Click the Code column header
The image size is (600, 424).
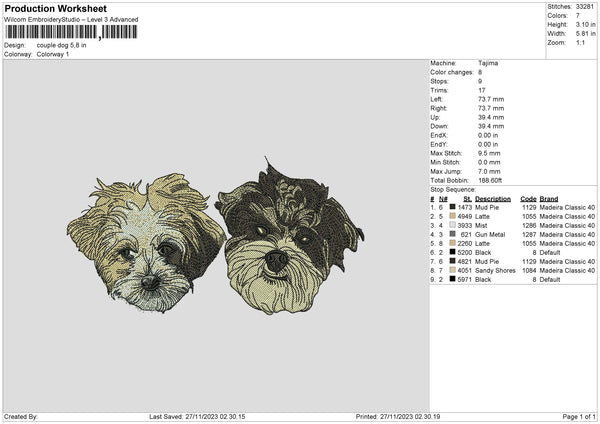[529, 198]
